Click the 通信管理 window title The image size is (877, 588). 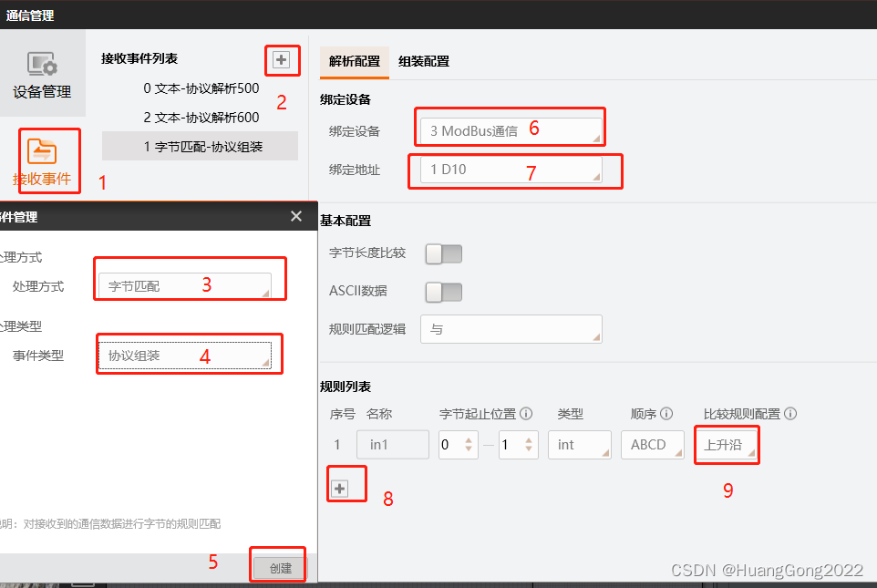[30, 15]
